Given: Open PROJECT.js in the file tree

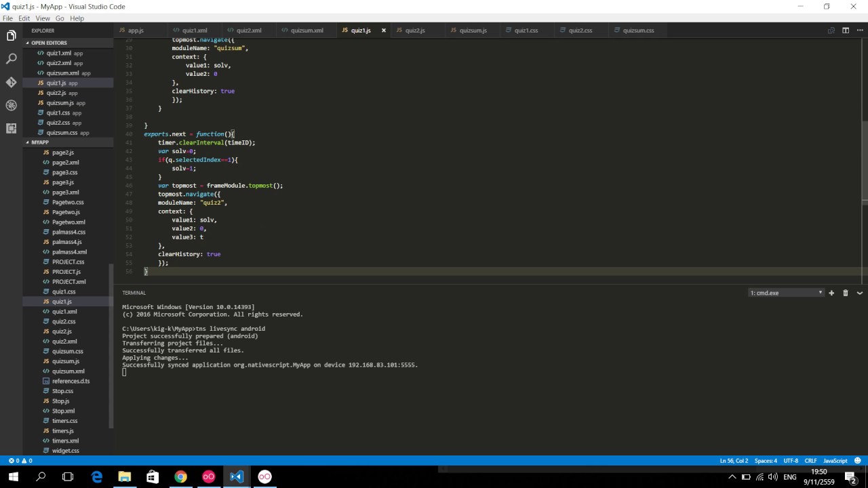Looking at the screenshot, I should pos(68,272).
